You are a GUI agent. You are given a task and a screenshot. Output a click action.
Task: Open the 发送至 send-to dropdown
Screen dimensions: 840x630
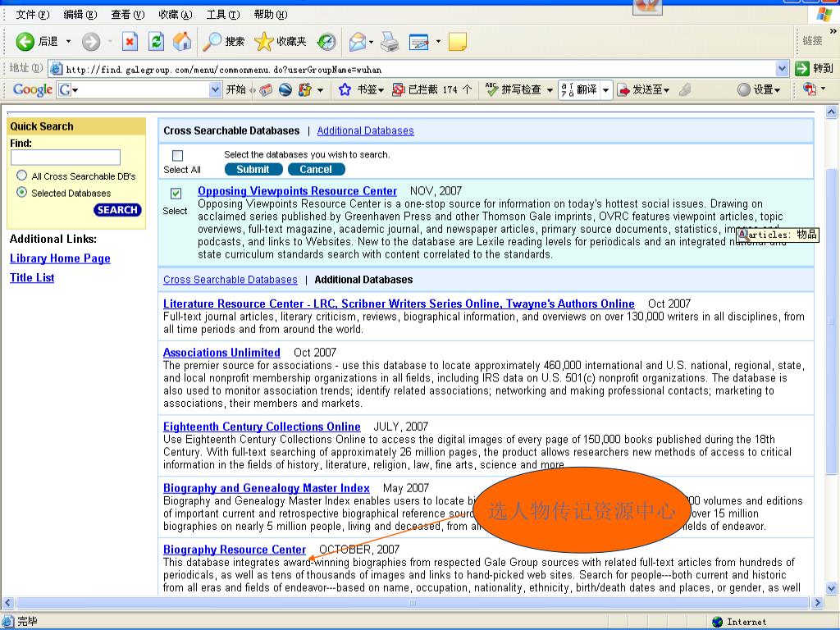point(642,89)
